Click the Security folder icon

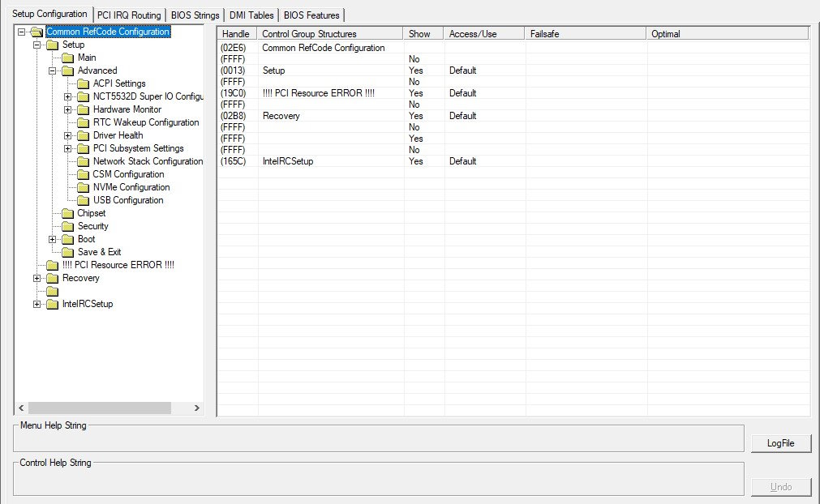[x=68, y=226]
